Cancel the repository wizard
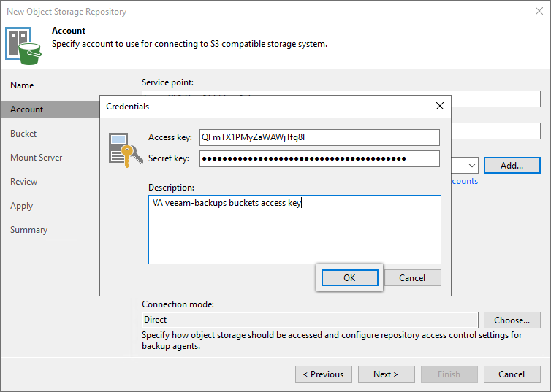This screenshot has width=551, height=392. click(512, 374)
